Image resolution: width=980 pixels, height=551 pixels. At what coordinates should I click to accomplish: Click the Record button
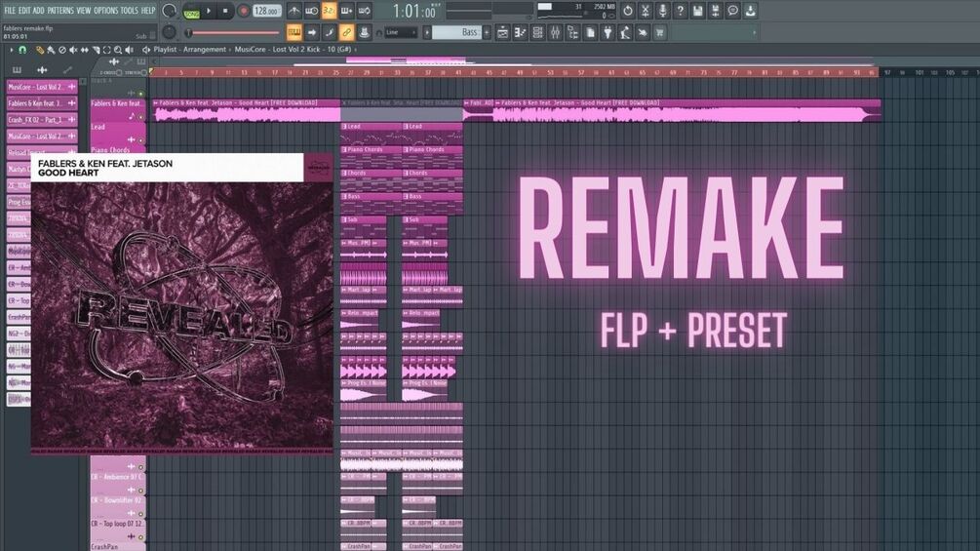pyautogui.click(x=244, y=11)
